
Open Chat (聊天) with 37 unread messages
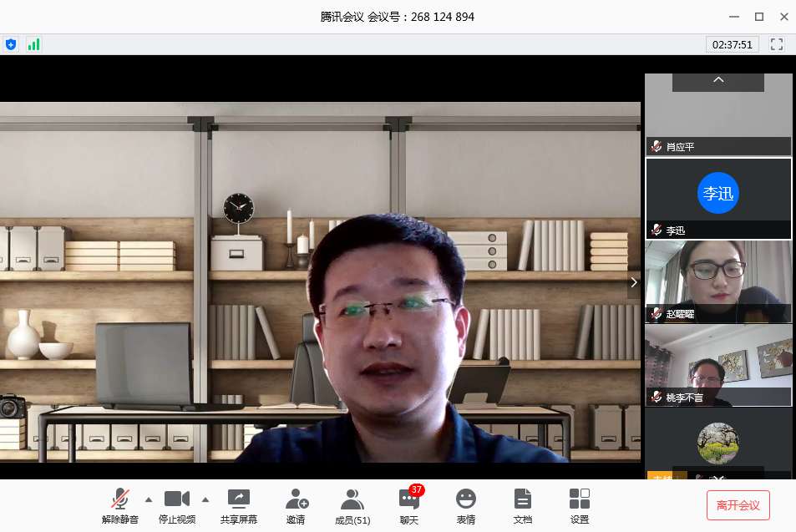pyautogui.click(x=408, y=506)
